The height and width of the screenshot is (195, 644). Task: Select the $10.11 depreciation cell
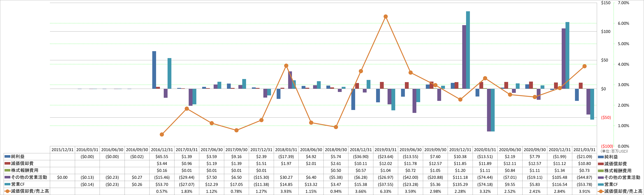coord(361,164)
